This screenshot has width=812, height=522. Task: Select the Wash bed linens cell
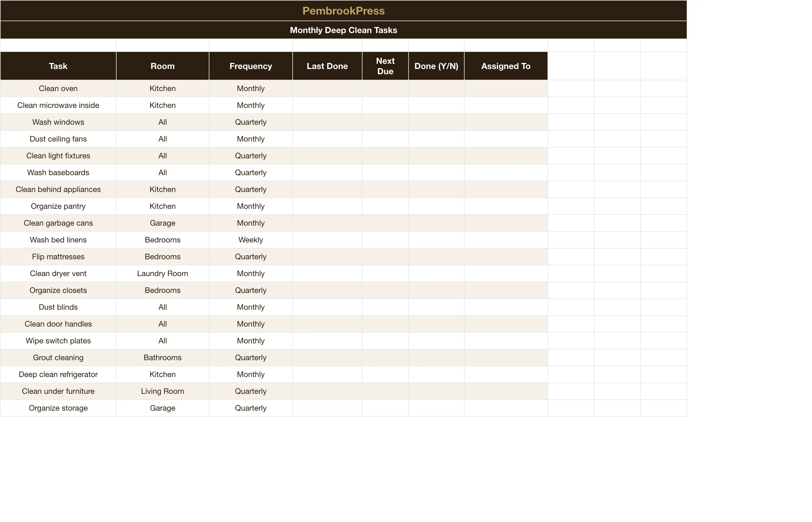pos(58,240)
